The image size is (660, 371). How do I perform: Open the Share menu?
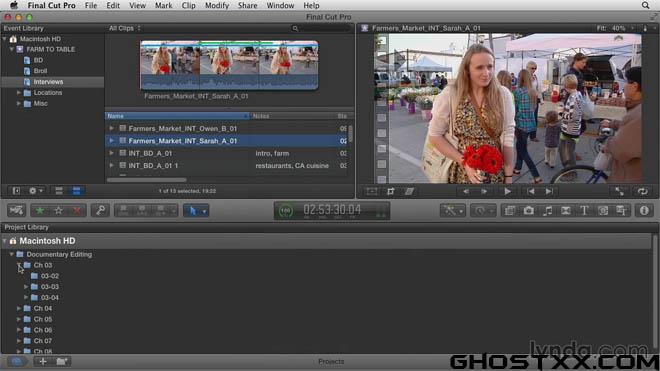(248, 5)
